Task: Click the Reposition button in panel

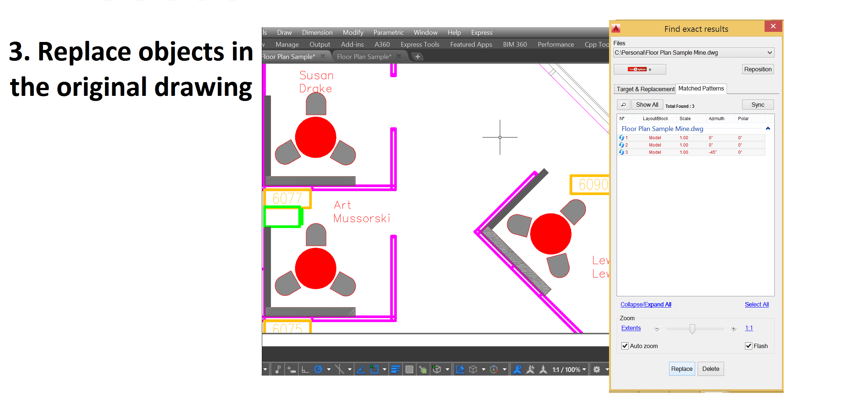Action: pyautogui.click(x=758, y=68)
